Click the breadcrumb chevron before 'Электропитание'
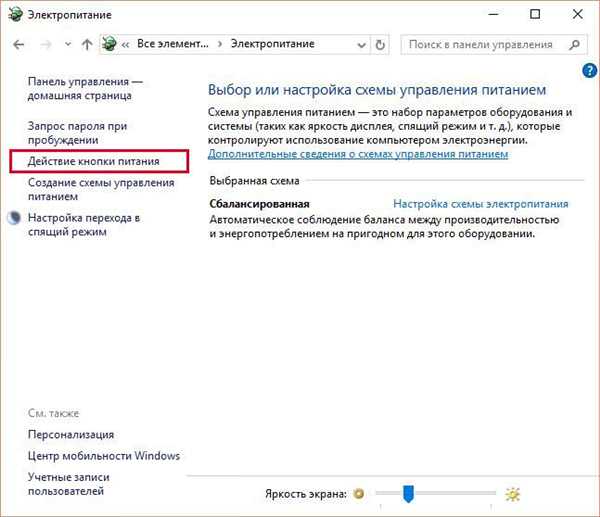Screen dimensions: 600x517 [x=220, y=44]
